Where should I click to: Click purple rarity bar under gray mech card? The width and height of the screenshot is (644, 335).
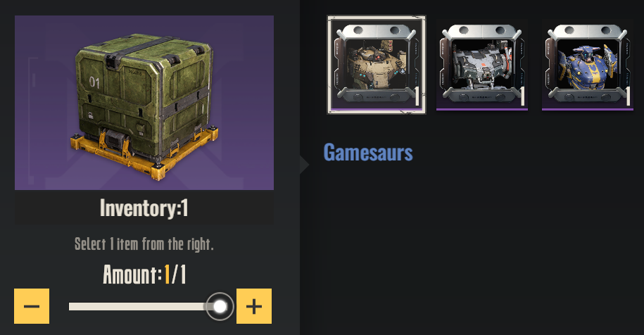tap(481, 109)
